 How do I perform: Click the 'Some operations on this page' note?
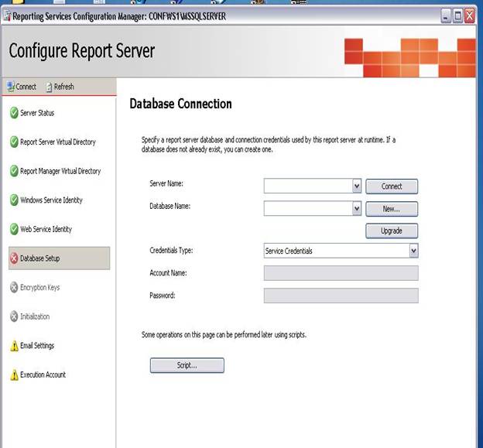(224, 335)
